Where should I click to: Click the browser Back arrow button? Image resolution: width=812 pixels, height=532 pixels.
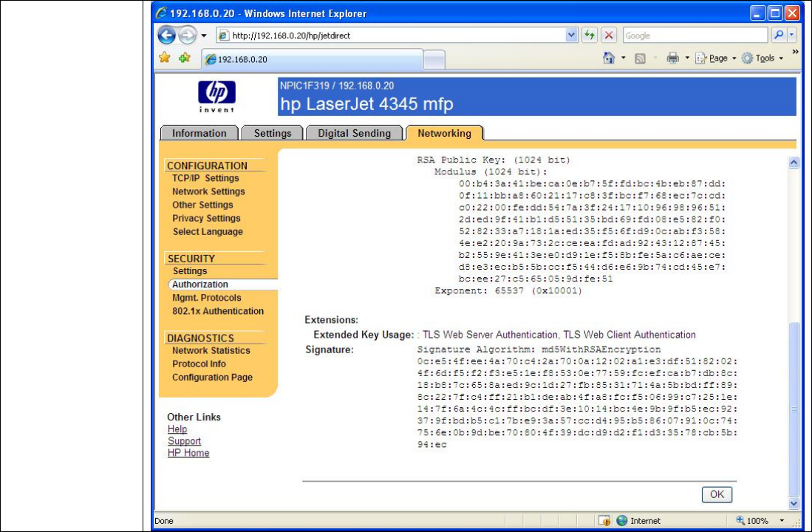(166, 35)
